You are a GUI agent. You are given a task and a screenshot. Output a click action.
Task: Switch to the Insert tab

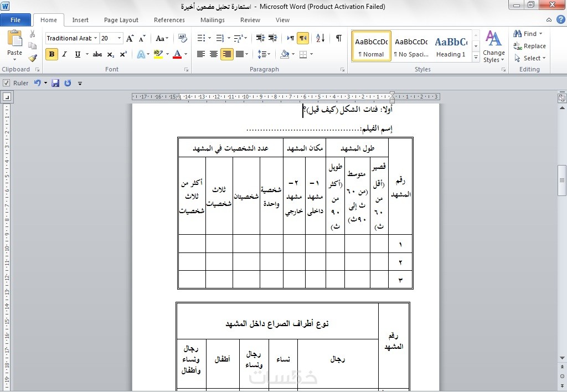(80, 20)
